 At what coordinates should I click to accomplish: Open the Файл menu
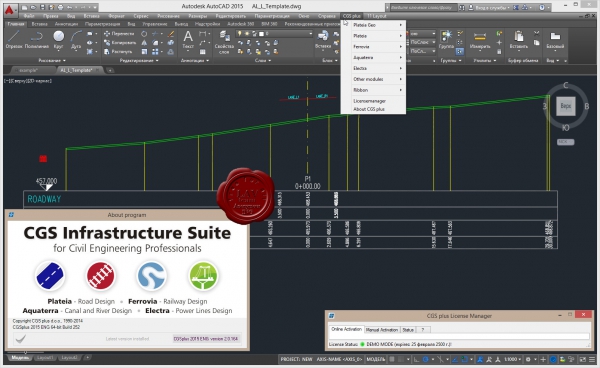29,16
